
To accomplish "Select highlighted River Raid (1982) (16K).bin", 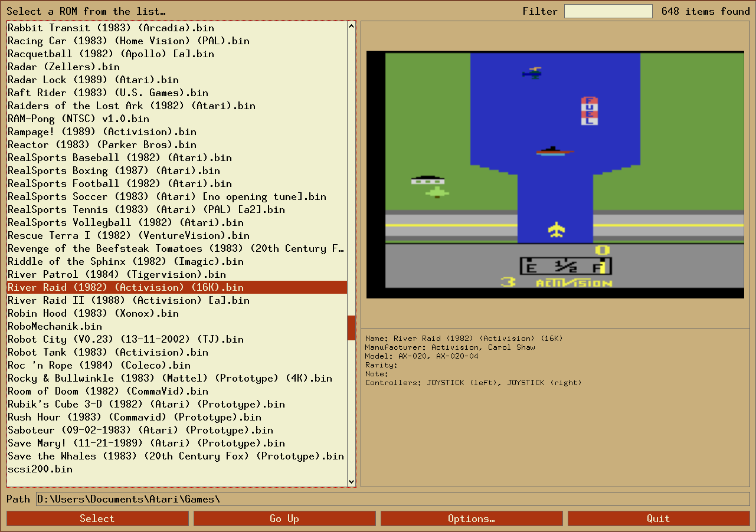I will coord(177,287).
